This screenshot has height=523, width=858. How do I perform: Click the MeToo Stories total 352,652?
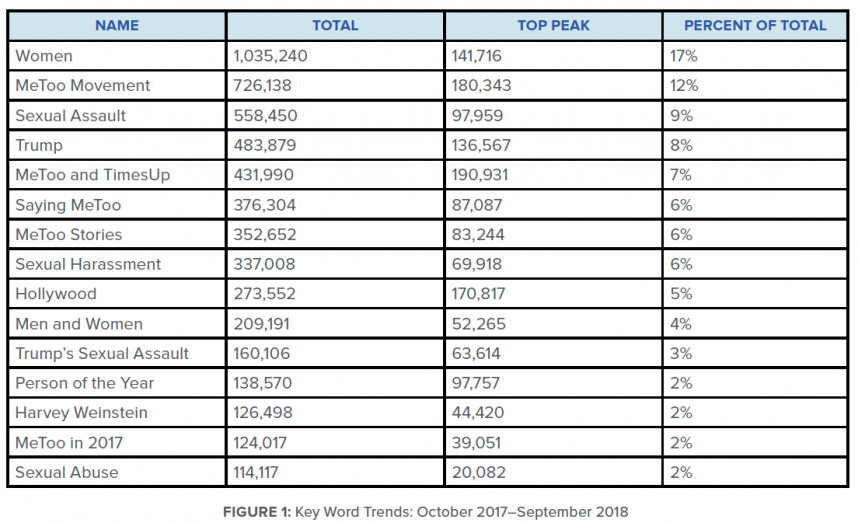point(265,235)
